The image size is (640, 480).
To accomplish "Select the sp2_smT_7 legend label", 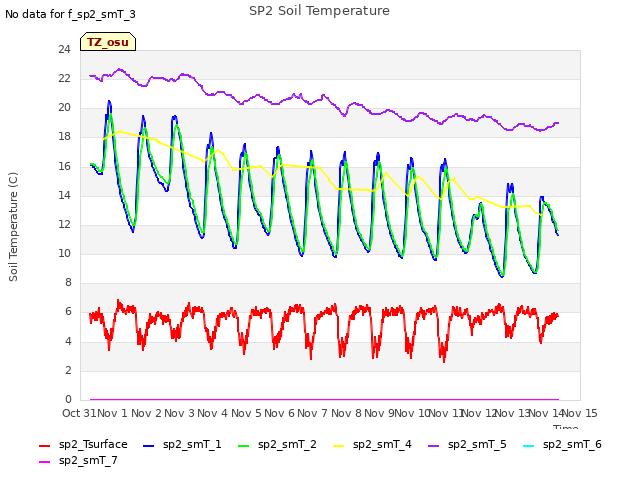I will [88, 460].
